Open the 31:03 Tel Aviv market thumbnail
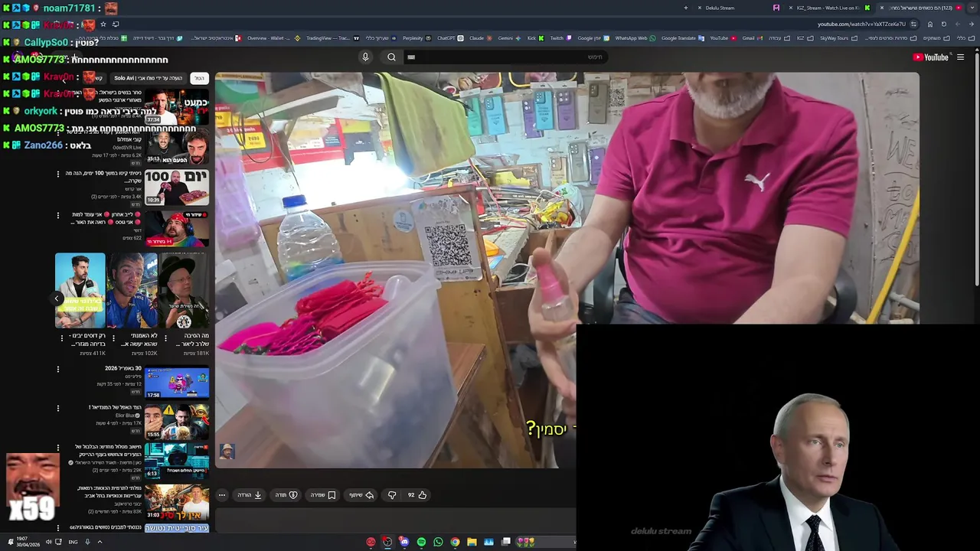The height and width of the screenshot is (551, 980). pyautogui.click(x=177, y=501)
